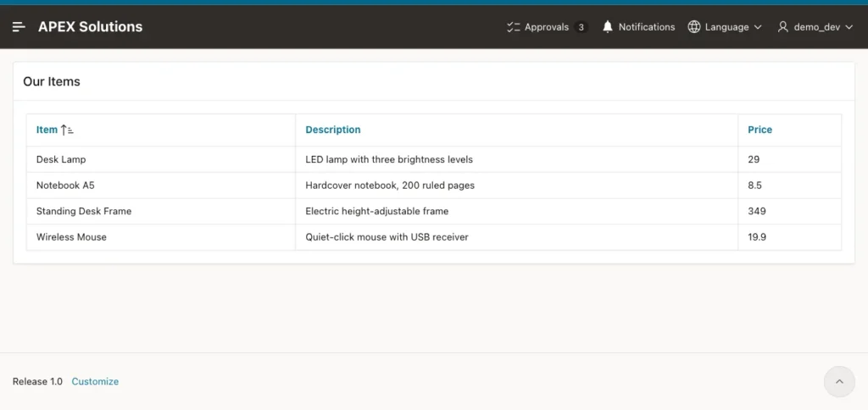868x410 pixels.
Task: Open the Notifications menu item
Action: click(x=639, y=26)
